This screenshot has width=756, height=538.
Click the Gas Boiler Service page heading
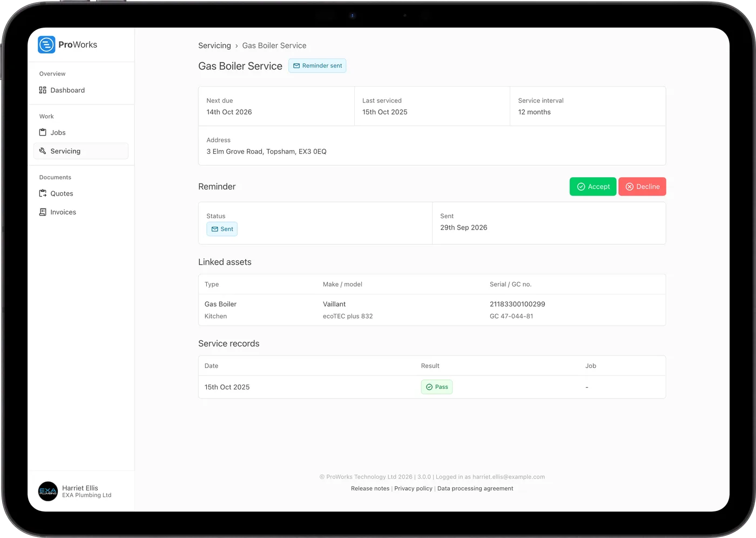[240, 66]
